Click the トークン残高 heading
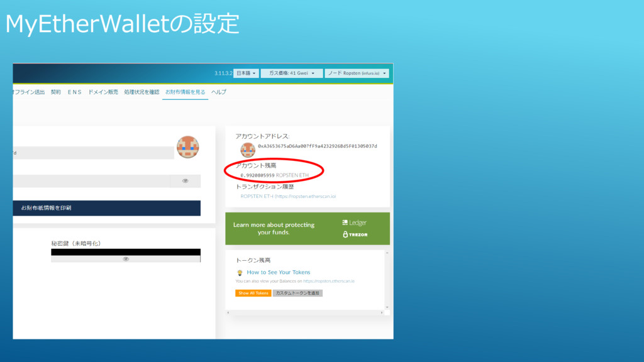Screen dimensions: 644x362 (x=253, y=260)
